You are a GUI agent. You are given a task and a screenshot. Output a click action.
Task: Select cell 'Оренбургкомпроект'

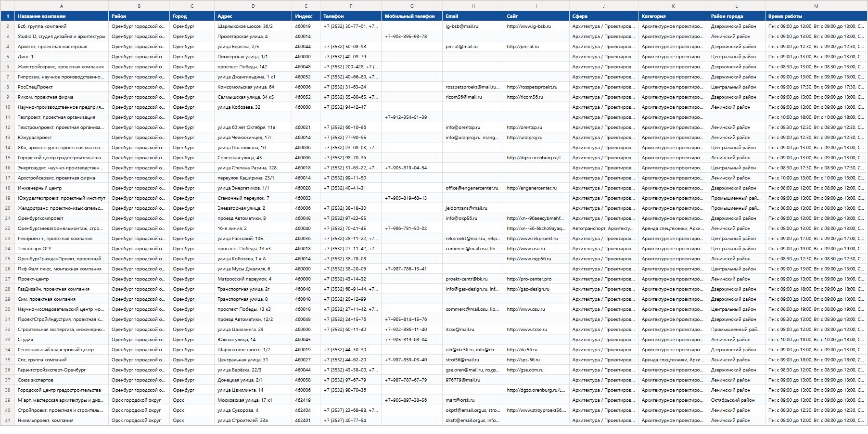(62, 218)
